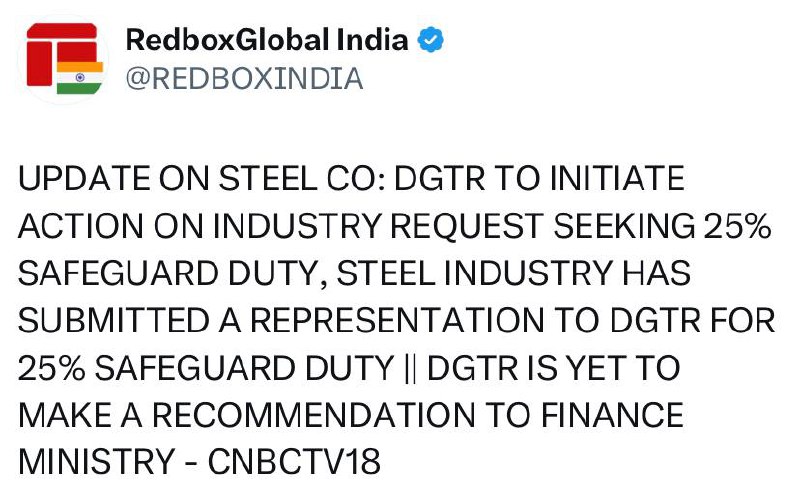The image size is (800, 489).
Task: Click the 'SEEKING 25%' text
Action: [x=662, y=226]
